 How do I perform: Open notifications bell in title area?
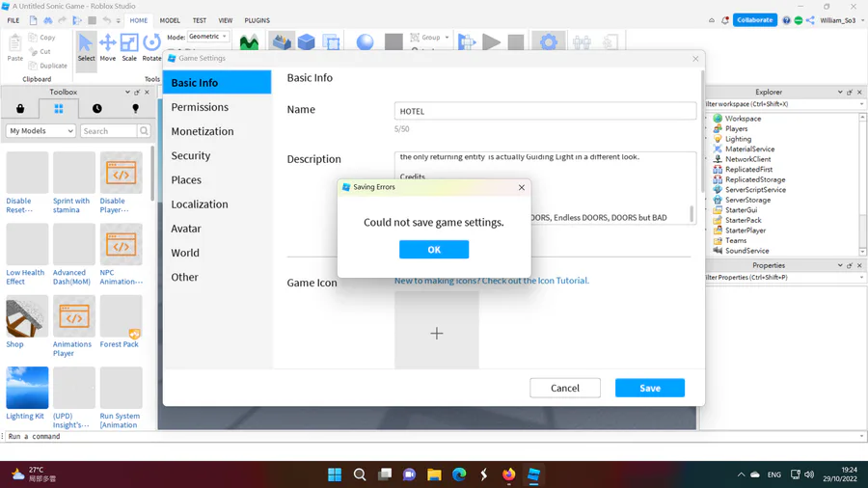(x=725, y=20)
